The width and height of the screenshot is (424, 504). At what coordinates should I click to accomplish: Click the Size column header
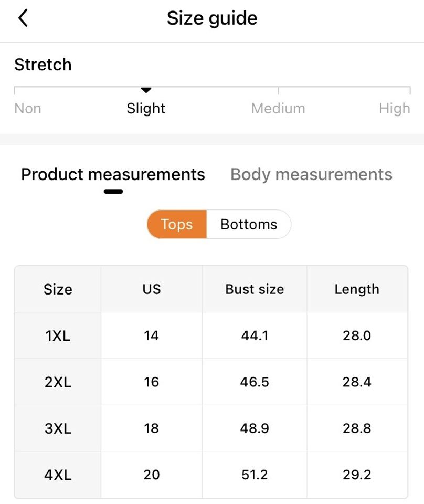point(58,289)
